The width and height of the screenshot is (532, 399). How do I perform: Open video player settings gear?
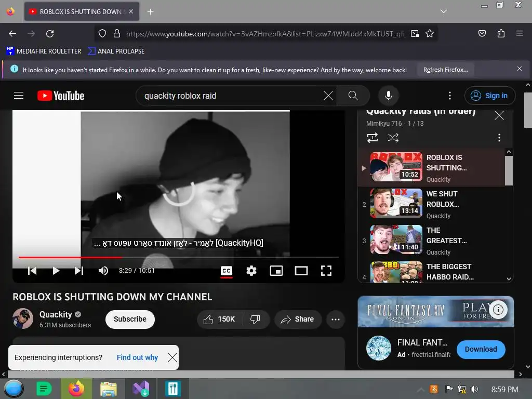(x=251, y=270)
